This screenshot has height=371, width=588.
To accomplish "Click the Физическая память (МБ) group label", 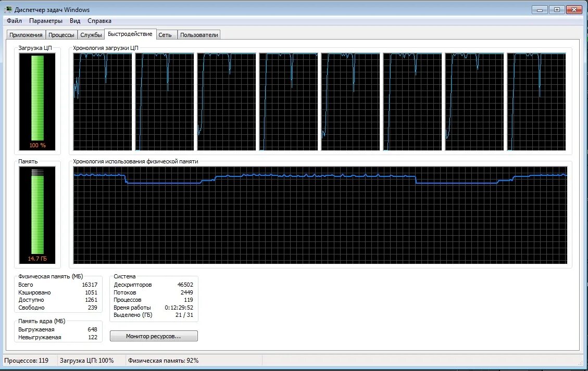I will click(x=51, y=277).
